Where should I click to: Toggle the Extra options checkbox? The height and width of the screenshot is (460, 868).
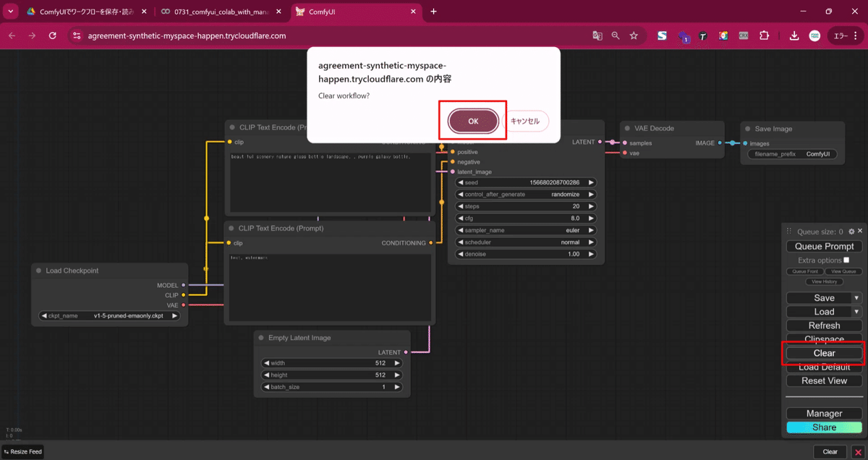(846, 260)
